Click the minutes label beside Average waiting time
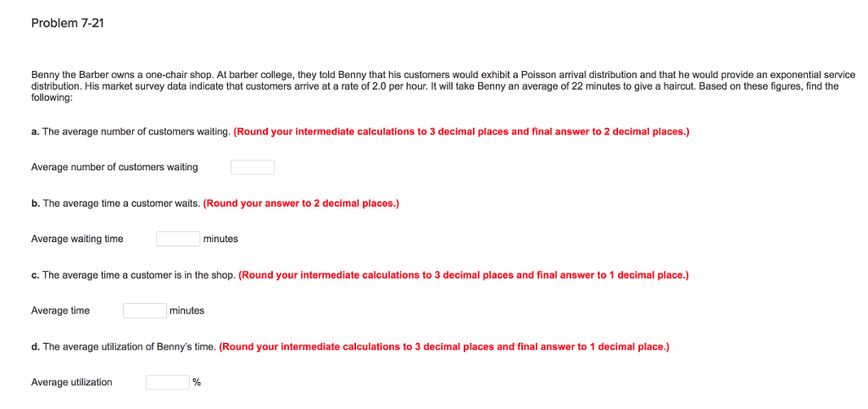 click(x=221, y=239)
